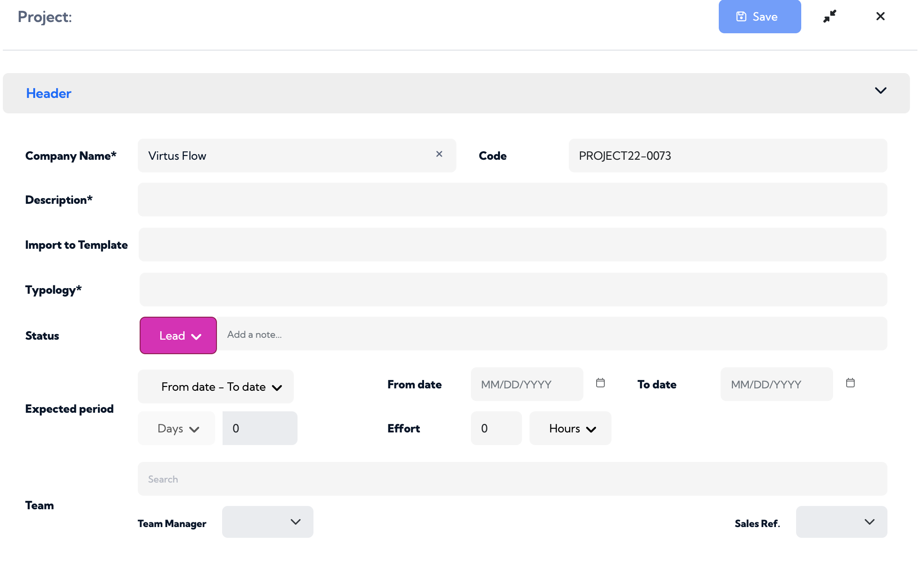Click the Code field PROJECT22-0073
Screen dimensions: 924x565
pyautogui.click(x=728, y=156)
